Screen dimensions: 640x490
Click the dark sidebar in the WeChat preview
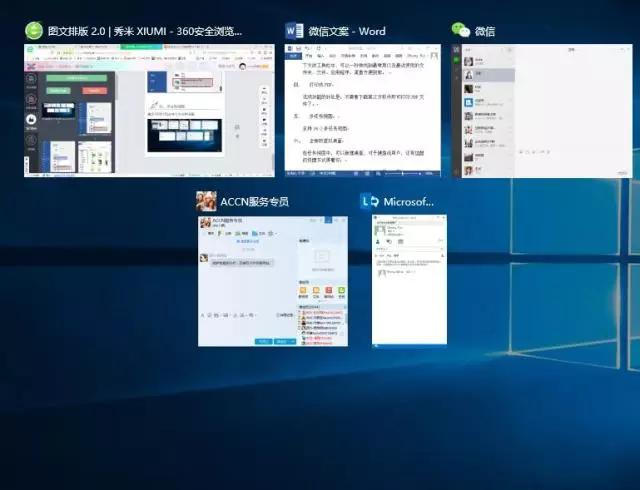pos(457,110)
